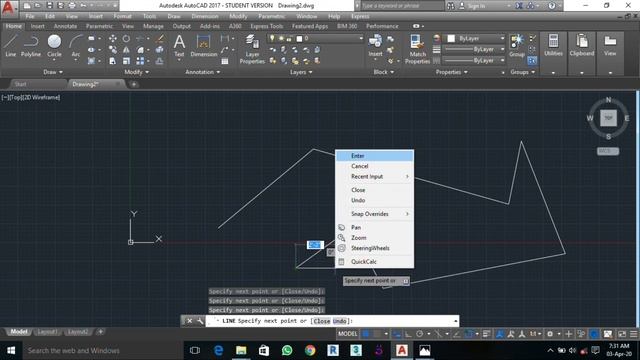Toggle grid display in status bar
The image size is (640, 360).
(366, 334)
